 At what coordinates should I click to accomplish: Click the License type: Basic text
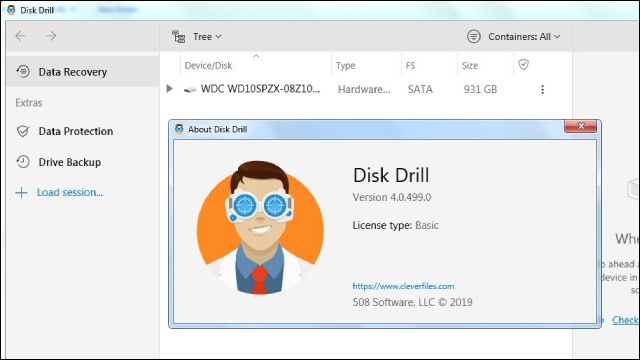pyautogui.click(x=396, y=225)
